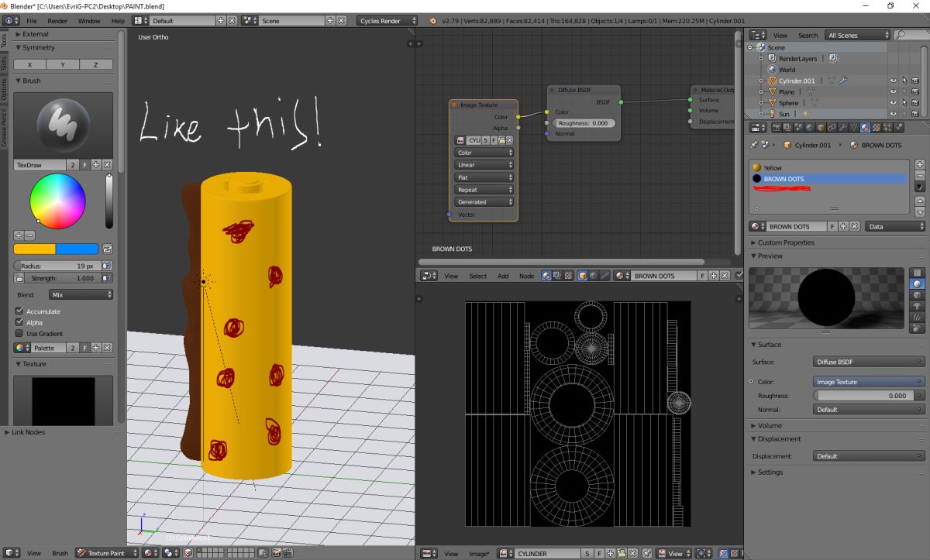Click the Y symmetry button
The width and height of the screenshot is (930, 560).
(63, 65)
